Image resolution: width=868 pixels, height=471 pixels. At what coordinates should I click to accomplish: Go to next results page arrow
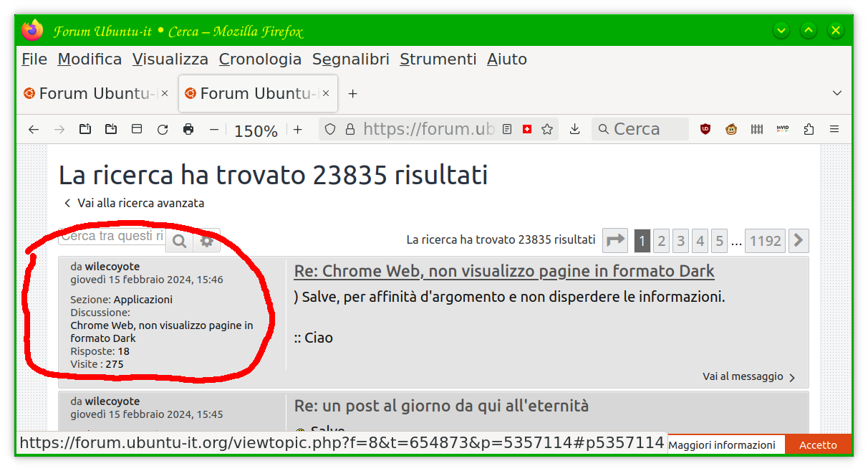pyautogui.click(x=799, y=241)
